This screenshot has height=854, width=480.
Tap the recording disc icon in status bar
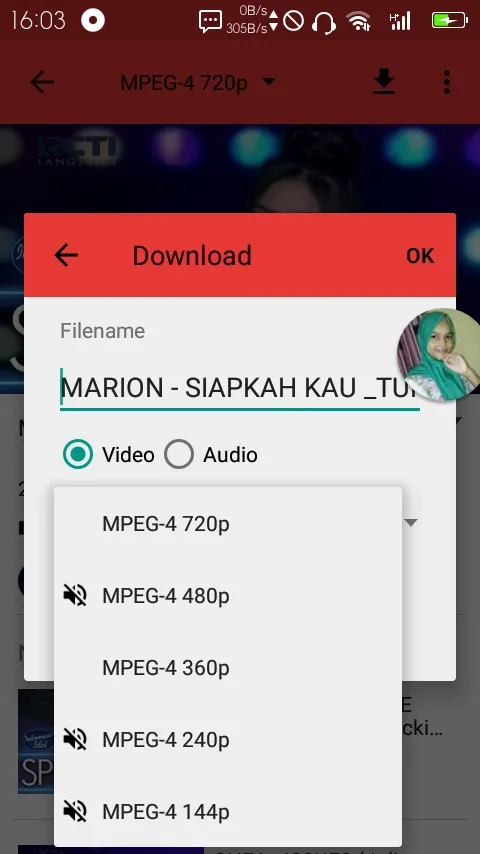pyautogui.click(x=93, y=21)
